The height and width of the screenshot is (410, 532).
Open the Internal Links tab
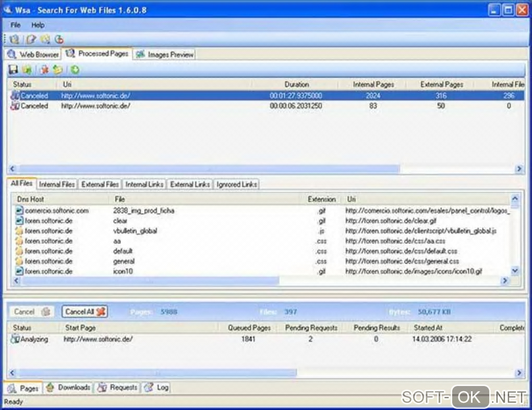tap(144, 184)
